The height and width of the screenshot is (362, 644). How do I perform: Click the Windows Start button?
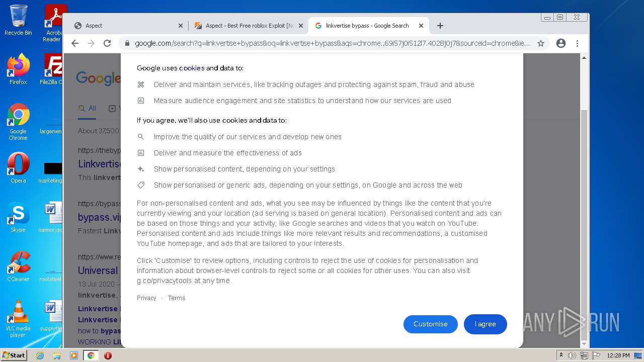tap(14, 355)
